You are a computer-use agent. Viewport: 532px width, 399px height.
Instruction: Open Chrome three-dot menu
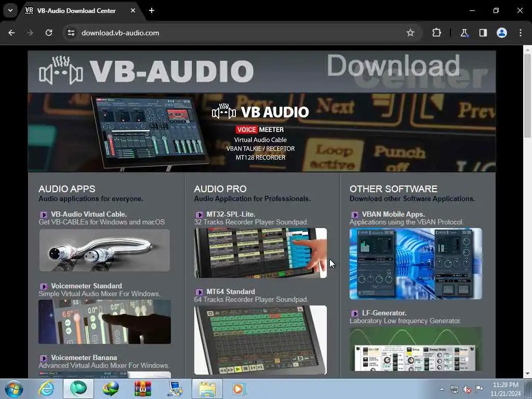[x=521, y=33]
